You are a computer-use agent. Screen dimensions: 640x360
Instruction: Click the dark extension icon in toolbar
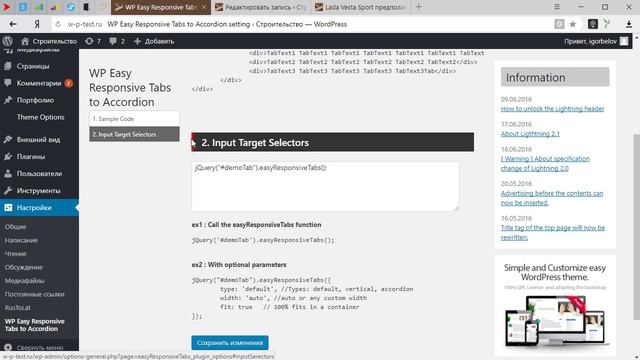(593, 24)
